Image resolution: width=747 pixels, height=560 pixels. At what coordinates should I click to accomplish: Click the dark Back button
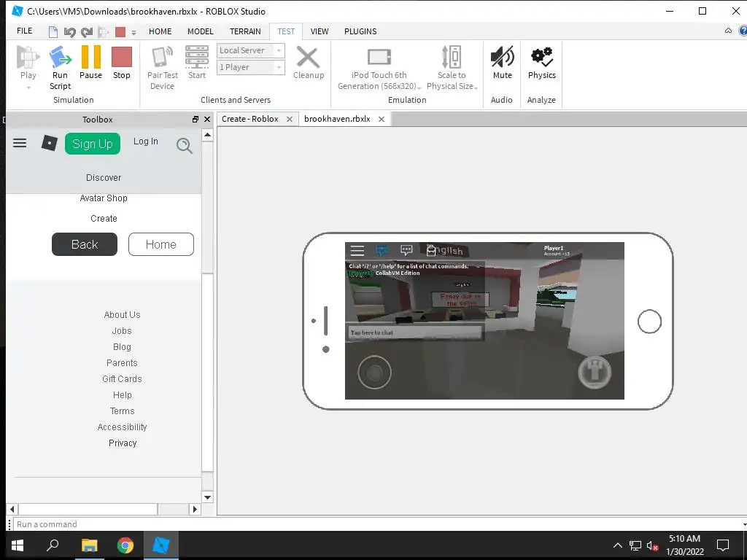pyautogui.click(x=85, y=244)
